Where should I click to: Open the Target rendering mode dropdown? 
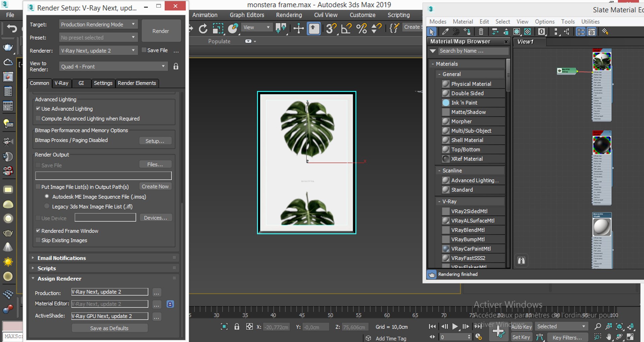[x=98, y=24]
